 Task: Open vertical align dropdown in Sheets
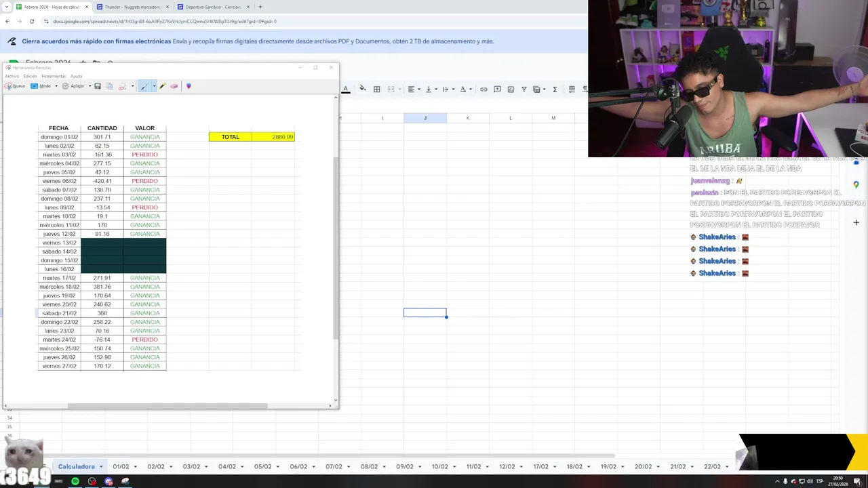(431, 89)
